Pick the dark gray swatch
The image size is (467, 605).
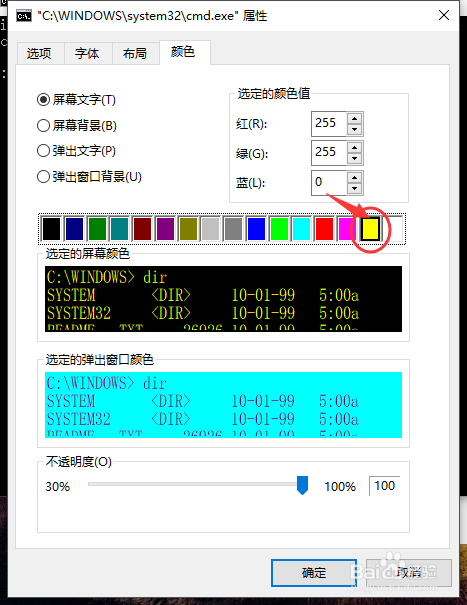233,229
